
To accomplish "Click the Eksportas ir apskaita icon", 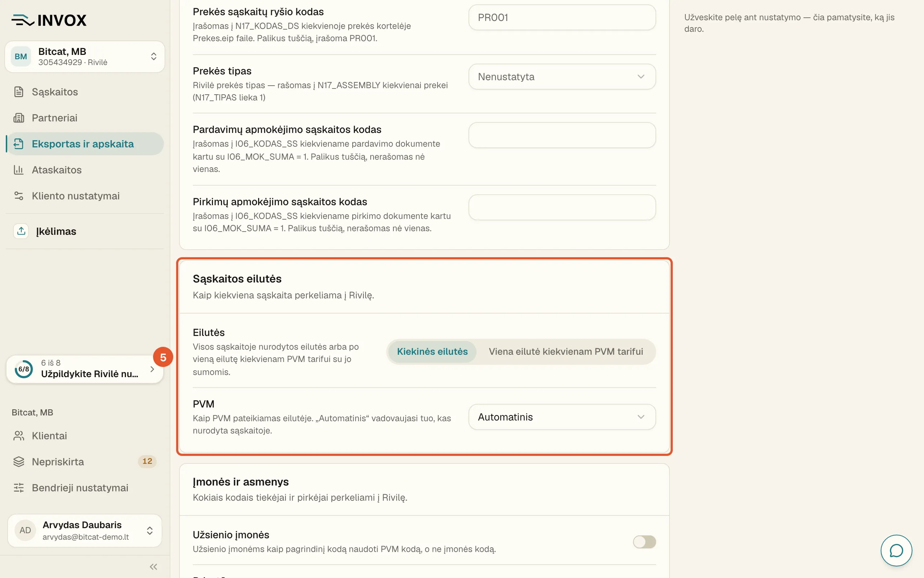I will point(19,144).
